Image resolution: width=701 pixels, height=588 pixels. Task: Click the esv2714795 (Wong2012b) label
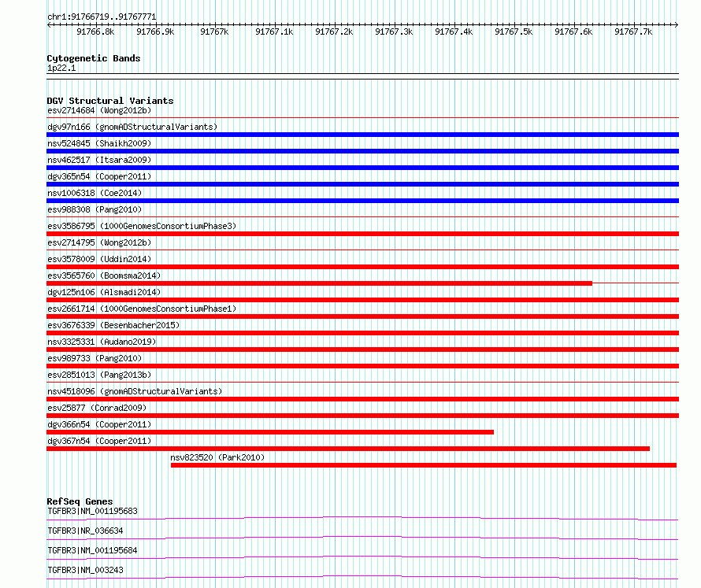click(x=99, y=242)
